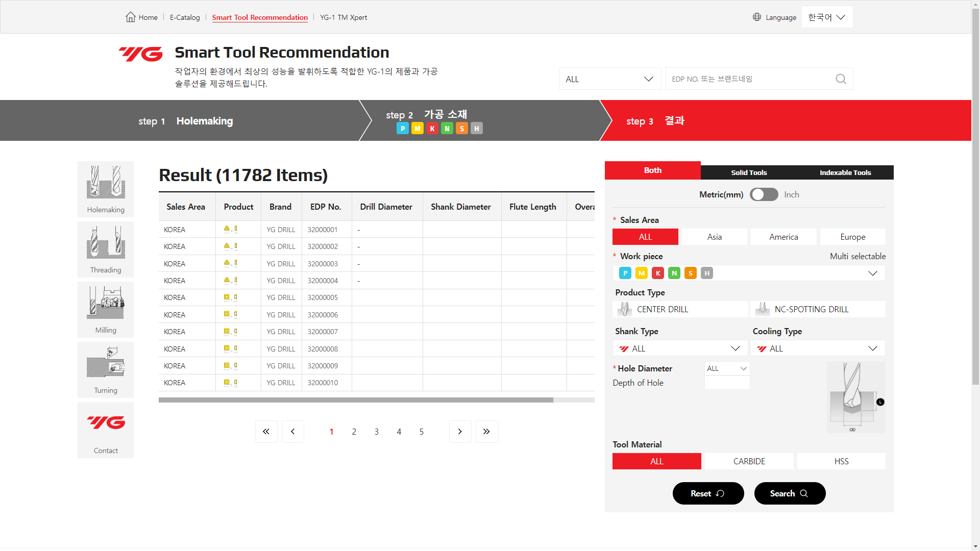Expand the Work piece material dropdown
This screenshot has width=980, height=551.
[749, 273]
